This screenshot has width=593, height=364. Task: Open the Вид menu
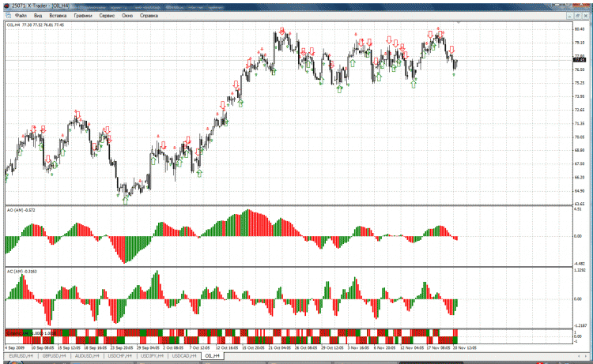[38, 15]
